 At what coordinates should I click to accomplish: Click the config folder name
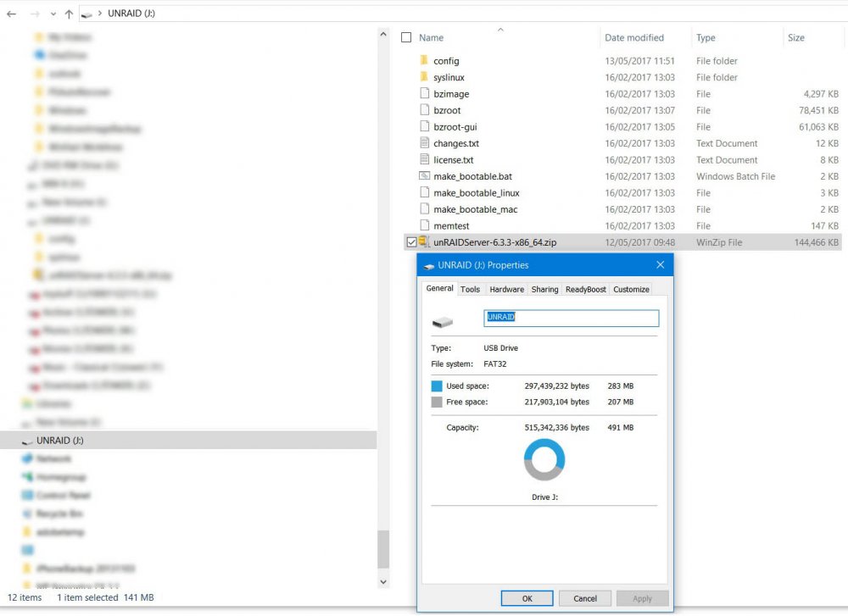point(446,61)
